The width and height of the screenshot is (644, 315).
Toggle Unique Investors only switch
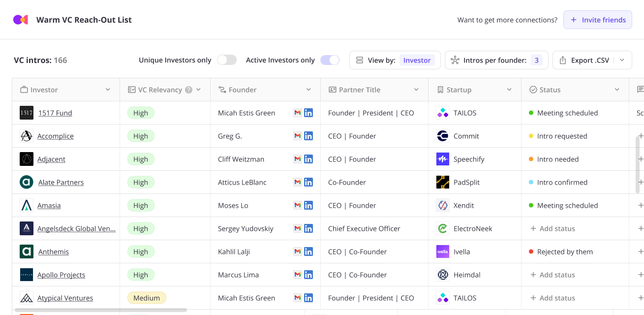click(x=227, y=60)
